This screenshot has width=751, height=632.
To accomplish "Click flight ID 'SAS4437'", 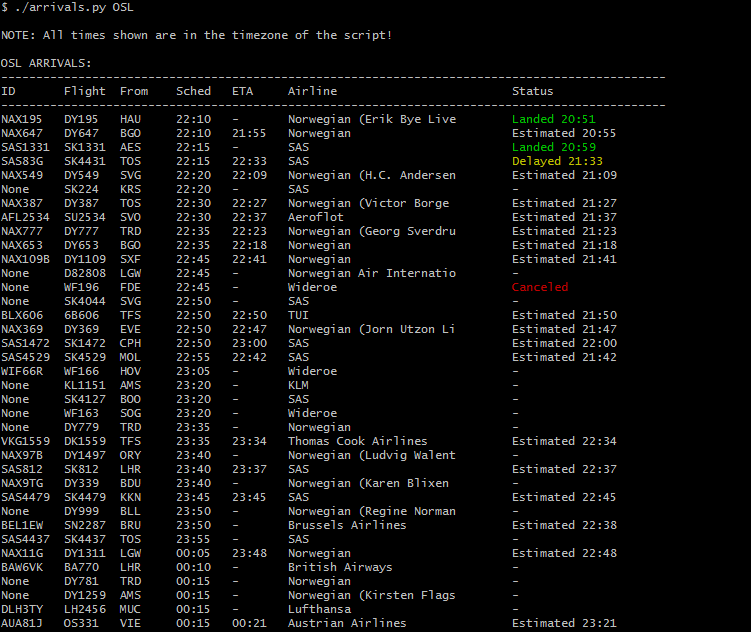I will [x=25, y=539].
